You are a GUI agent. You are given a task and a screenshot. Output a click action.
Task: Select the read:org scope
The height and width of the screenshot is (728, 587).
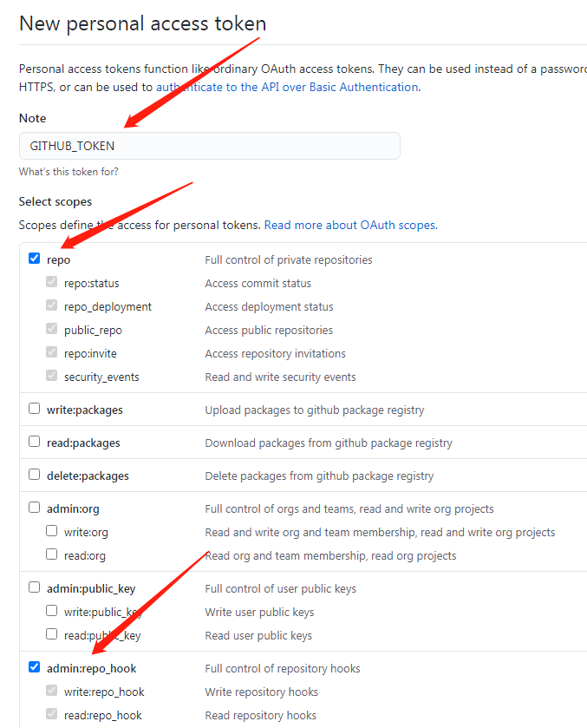pos(52,554)
